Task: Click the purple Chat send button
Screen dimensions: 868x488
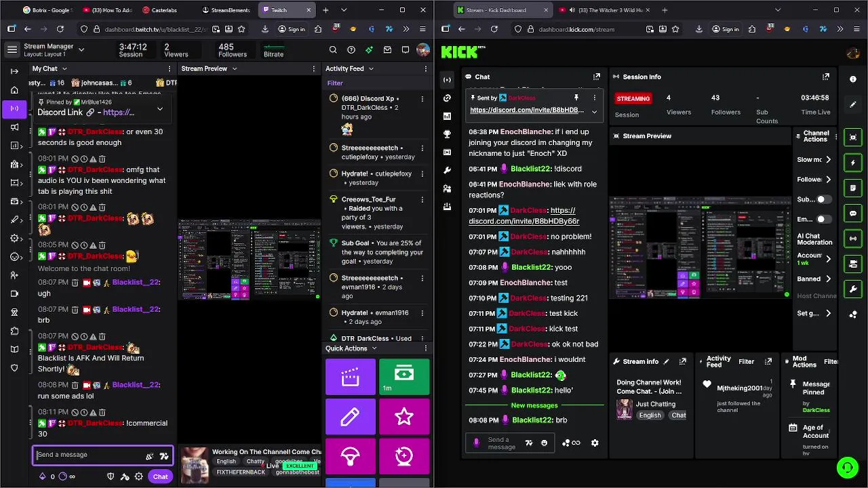Action: (160, 476)
